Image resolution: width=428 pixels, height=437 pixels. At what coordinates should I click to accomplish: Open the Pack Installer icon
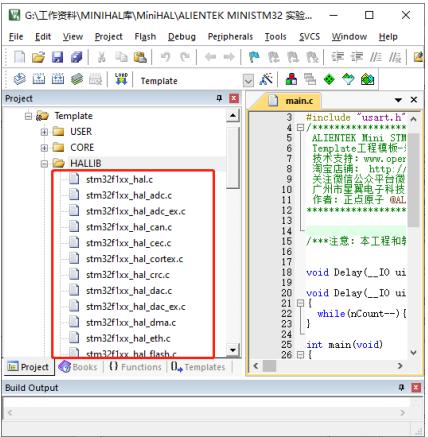coord(367,79)
